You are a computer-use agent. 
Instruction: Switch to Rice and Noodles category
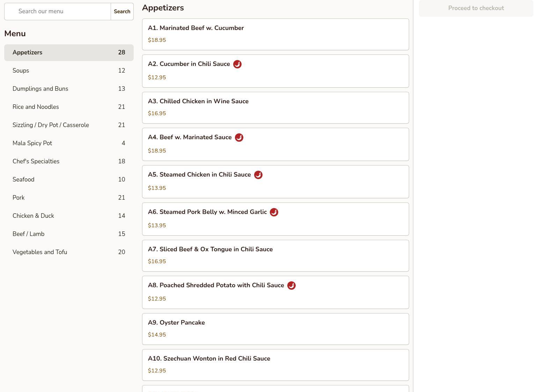[69, 107]
